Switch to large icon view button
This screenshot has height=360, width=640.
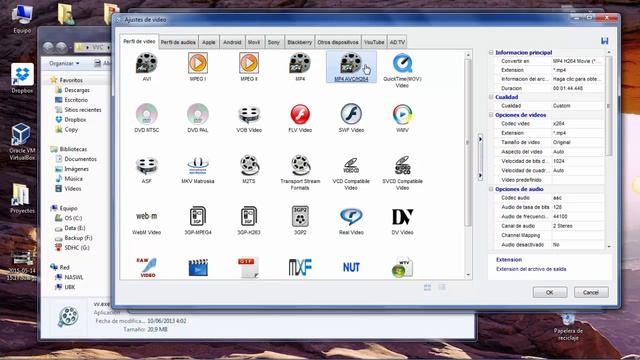click(427, 287)
